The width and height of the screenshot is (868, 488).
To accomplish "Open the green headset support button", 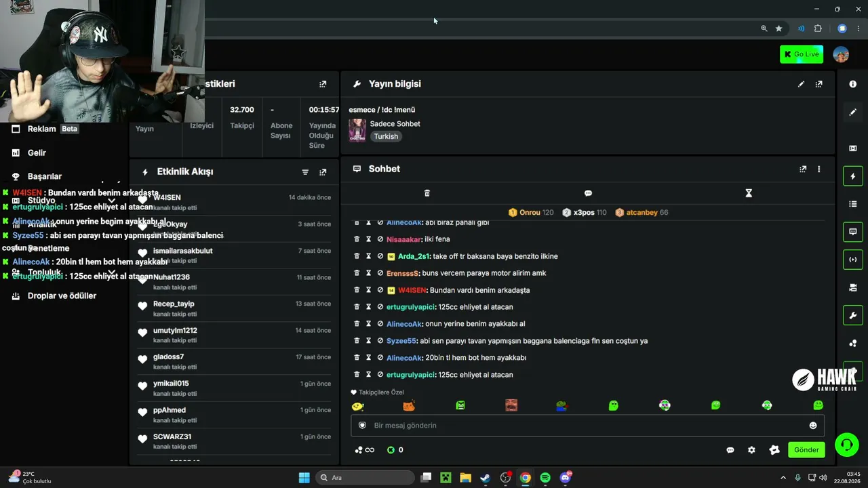I will pyautogui.click(x=846, y=445).
